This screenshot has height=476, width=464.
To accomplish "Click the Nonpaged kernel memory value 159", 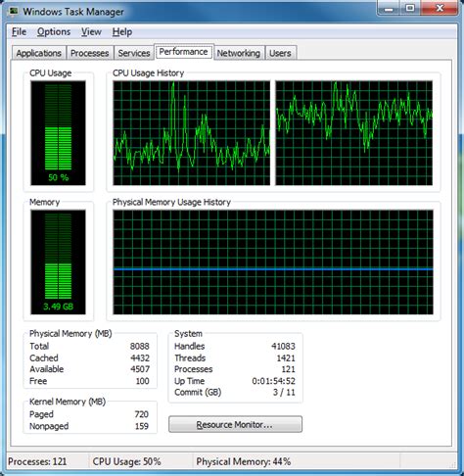I will point(142,426).
